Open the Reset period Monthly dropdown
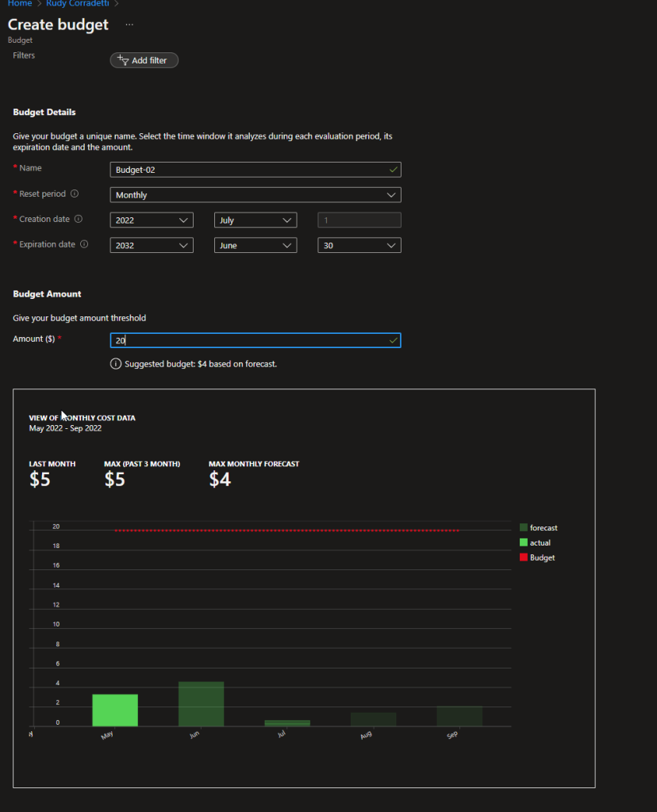This screenshot has width=657, height=812. pyautogui.click(x=255, y=195)
